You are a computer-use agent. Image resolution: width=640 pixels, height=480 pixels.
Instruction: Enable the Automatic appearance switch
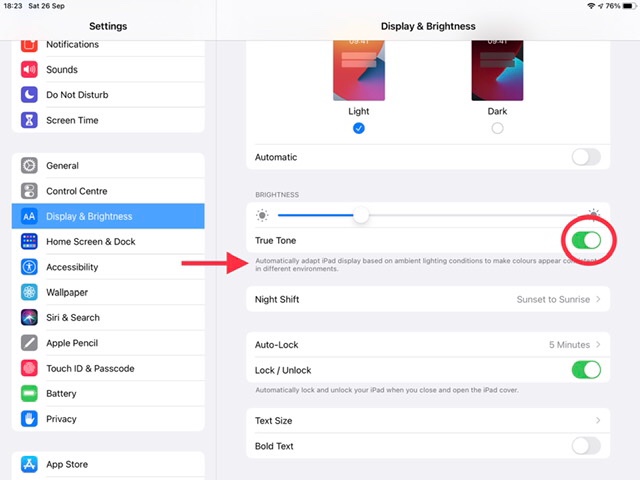(585, 157)
